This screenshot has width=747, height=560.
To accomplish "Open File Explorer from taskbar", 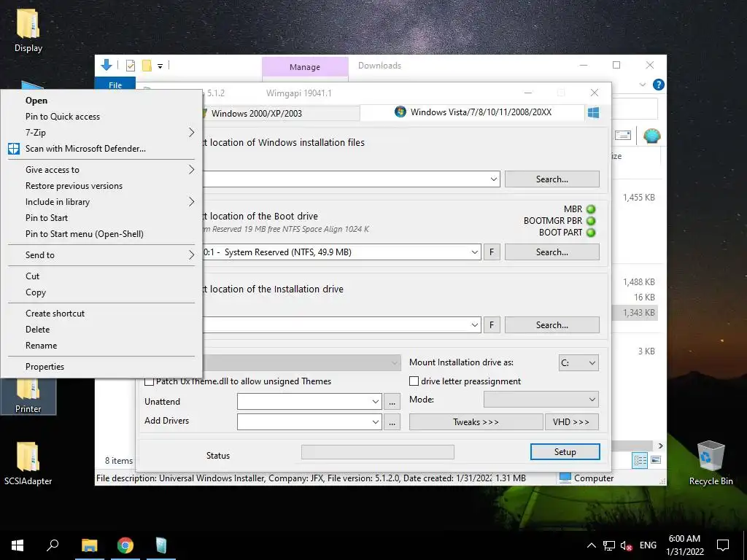I will 89,545.
